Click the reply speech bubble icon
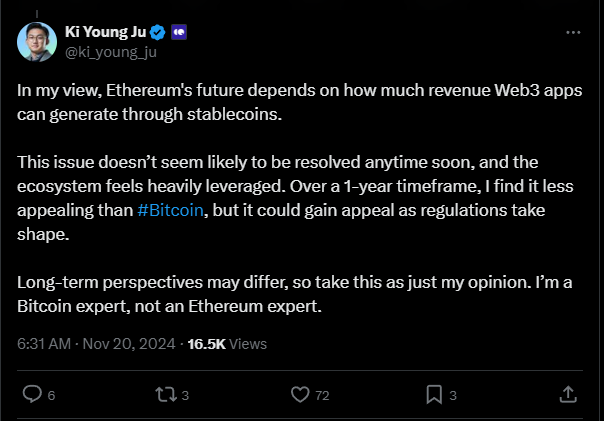This screenshot has width=604, height=421. (32, 394)
